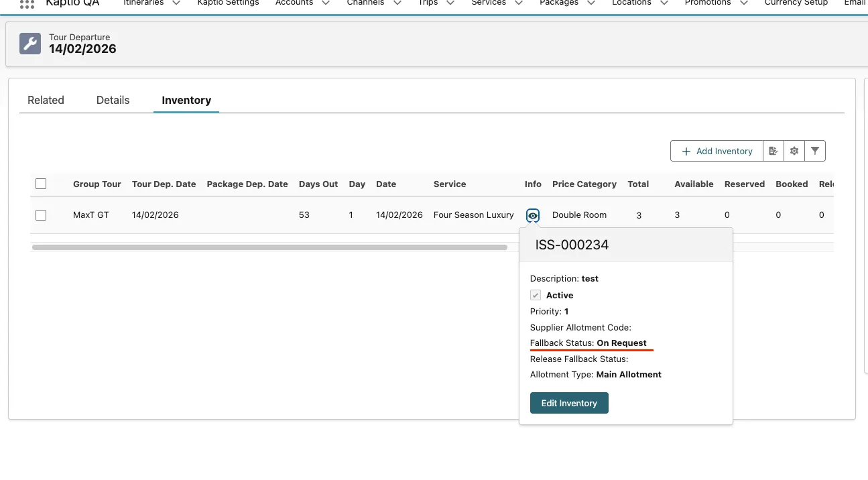Viewport: 868px width, 480px height.
Task: Expand the Services nav dropdown arrow
Action: pyautogui.click(x=519, y=3)
